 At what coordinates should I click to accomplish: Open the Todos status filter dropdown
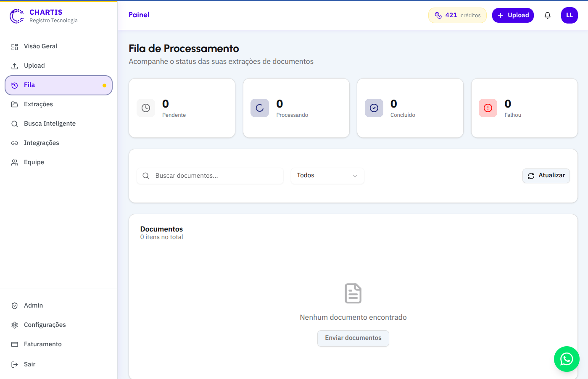pyautogui.click(x=327, y=176)
